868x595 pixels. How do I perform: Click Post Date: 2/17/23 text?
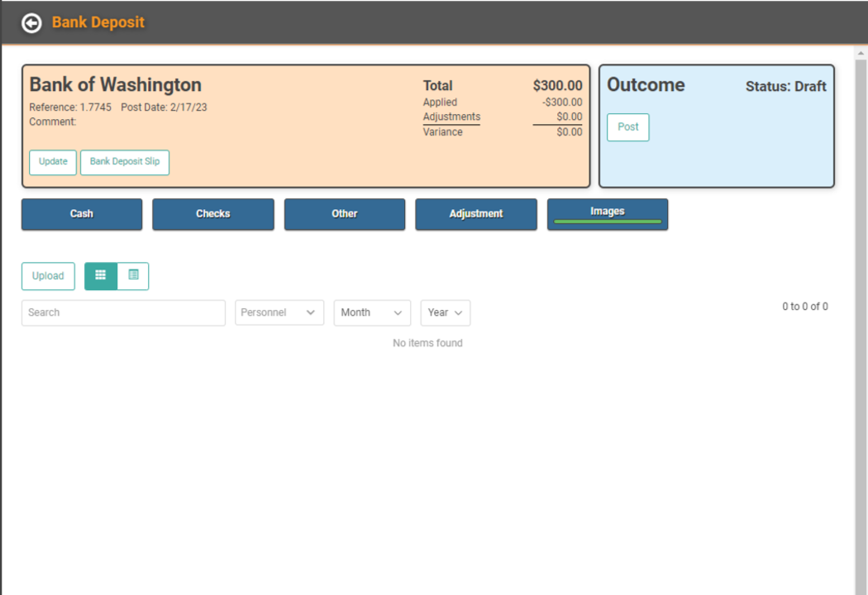pos(164,107)
